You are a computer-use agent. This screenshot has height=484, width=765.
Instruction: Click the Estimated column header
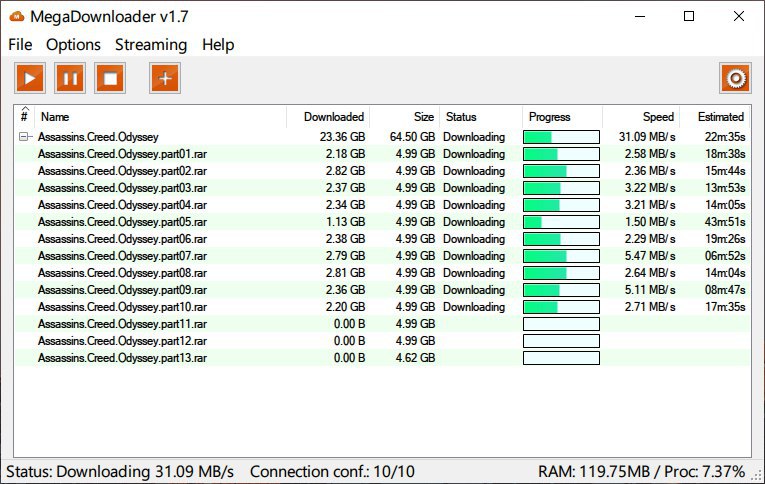pos(720,117)
